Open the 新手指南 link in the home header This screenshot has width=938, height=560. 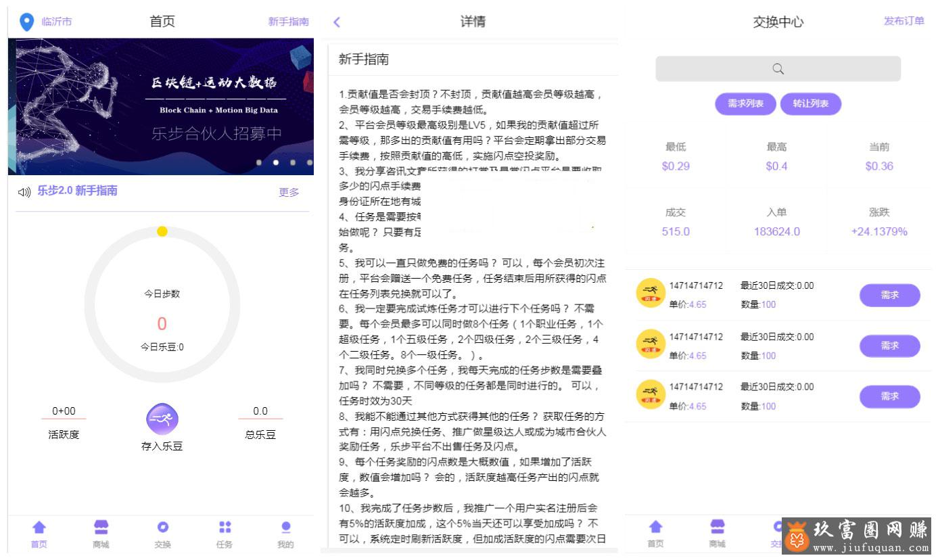coord(289,22)
